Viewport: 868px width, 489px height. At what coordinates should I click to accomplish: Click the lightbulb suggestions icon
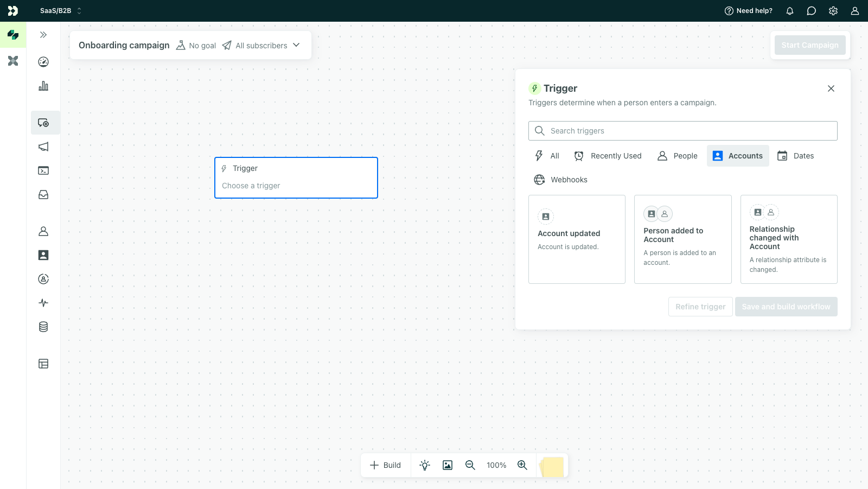[425, 465]
